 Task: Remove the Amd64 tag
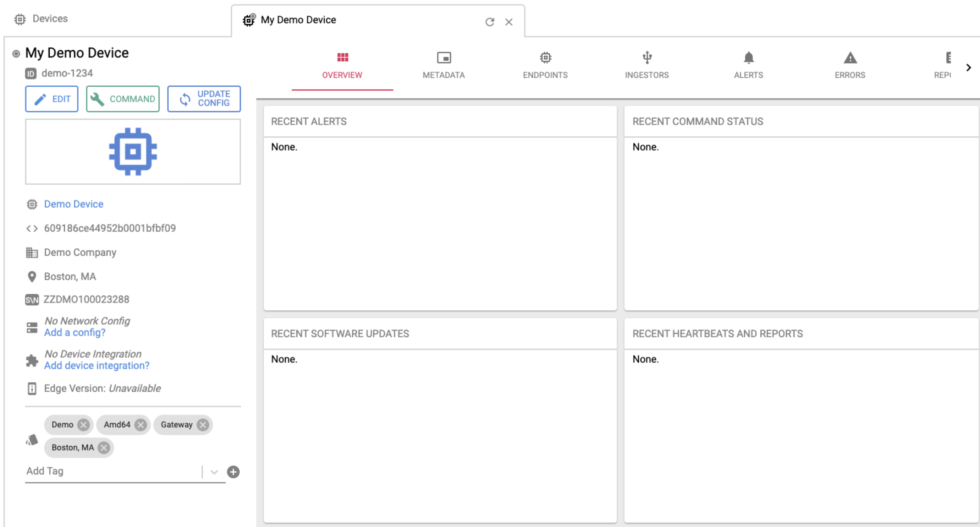tap(141, 425)
